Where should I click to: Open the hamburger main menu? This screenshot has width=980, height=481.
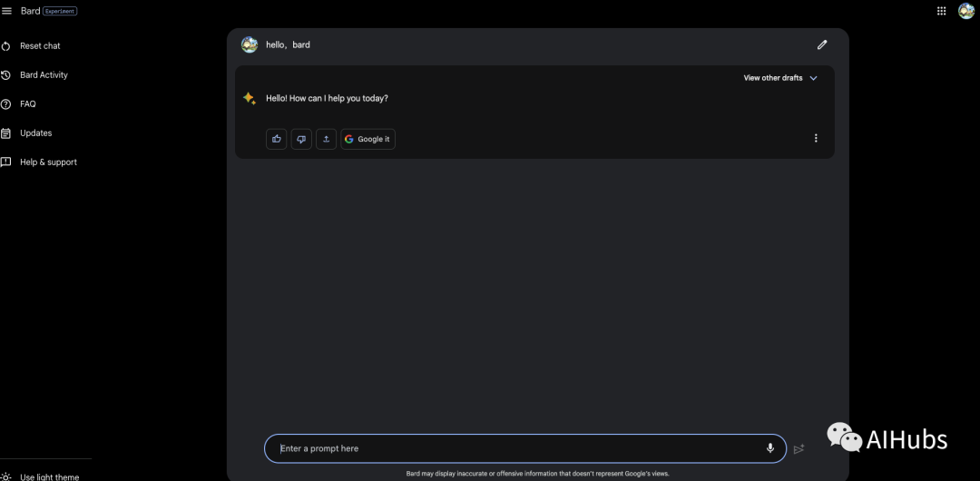coord(7,11)
